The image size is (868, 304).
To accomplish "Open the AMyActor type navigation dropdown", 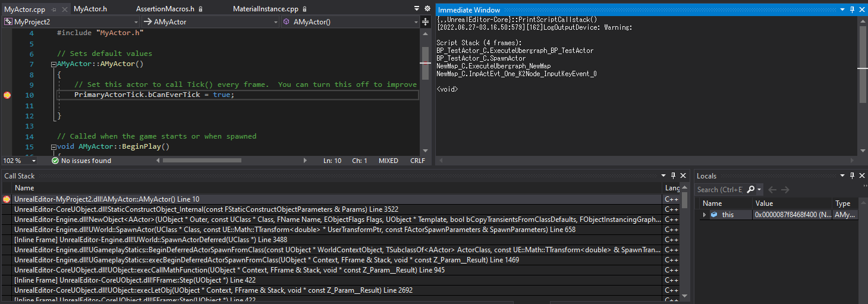I will click(x=210, y=21).
